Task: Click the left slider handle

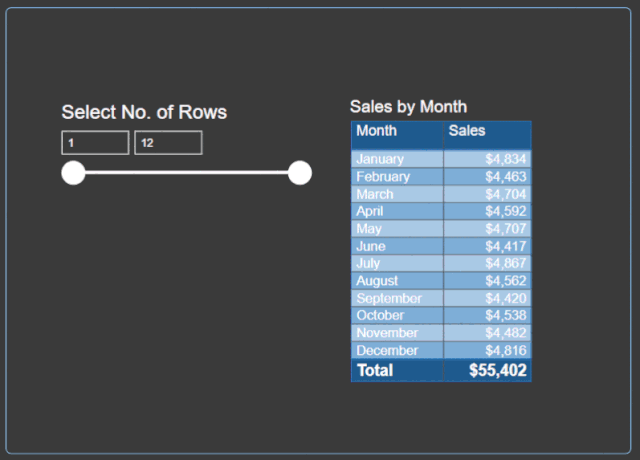Action: point(73,173)
